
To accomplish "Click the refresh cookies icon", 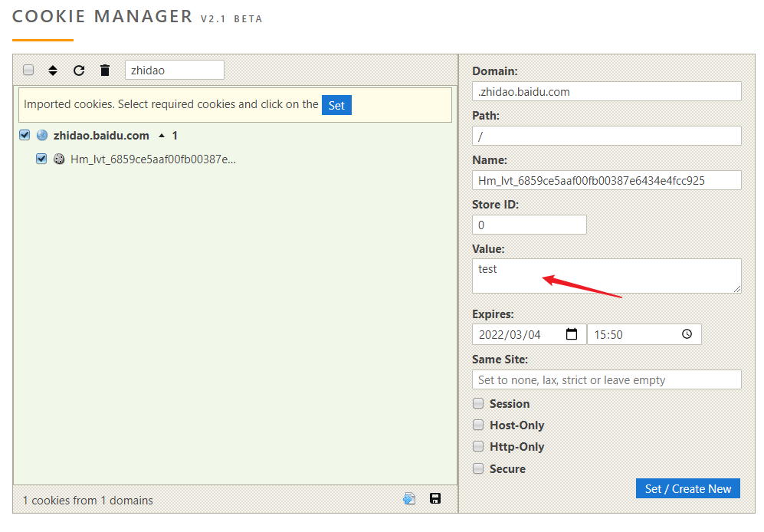I will click(x=79, y=71).
